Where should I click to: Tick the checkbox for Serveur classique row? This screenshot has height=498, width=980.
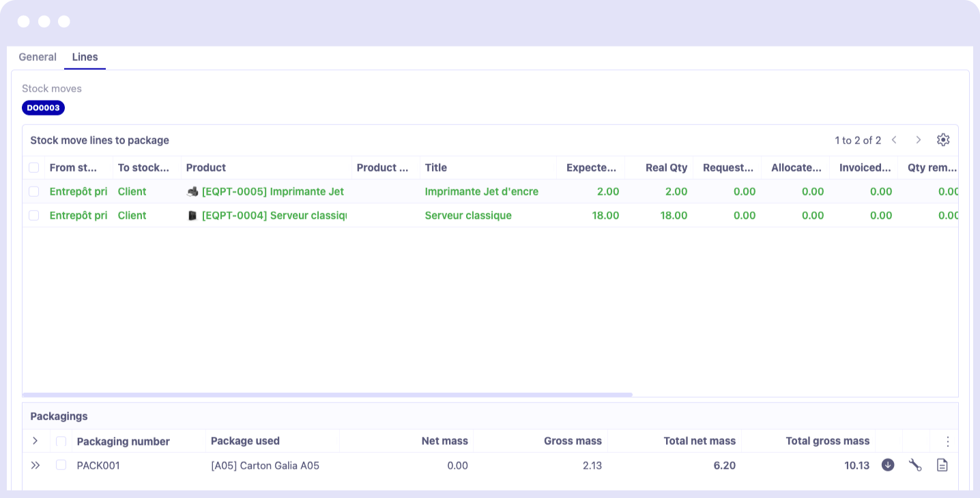(x=33, y=215)
